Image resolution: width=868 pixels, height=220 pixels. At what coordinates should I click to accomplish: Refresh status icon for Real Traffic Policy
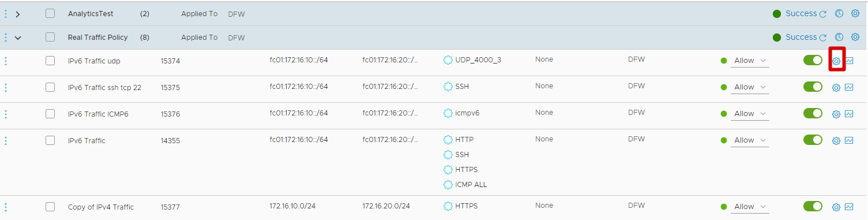[x=823, y=38]
